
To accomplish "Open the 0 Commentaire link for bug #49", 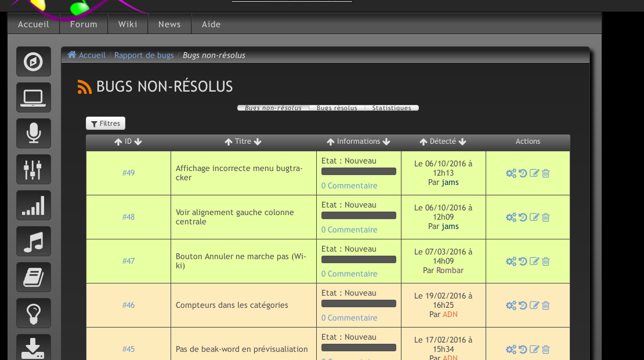I will coord(349,186).
